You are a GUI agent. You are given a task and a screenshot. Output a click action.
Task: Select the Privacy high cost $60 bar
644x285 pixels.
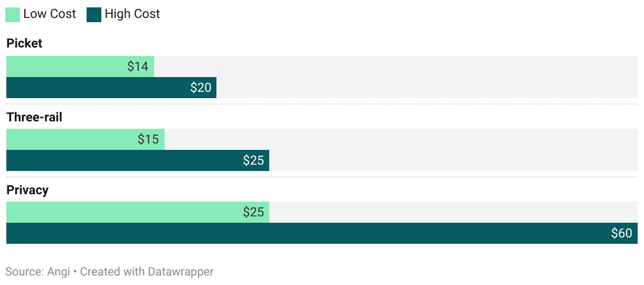coord(322,233)
